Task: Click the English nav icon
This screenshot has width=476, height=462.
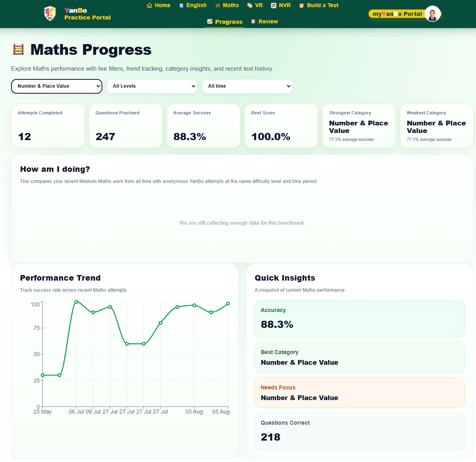Action: 181,6
